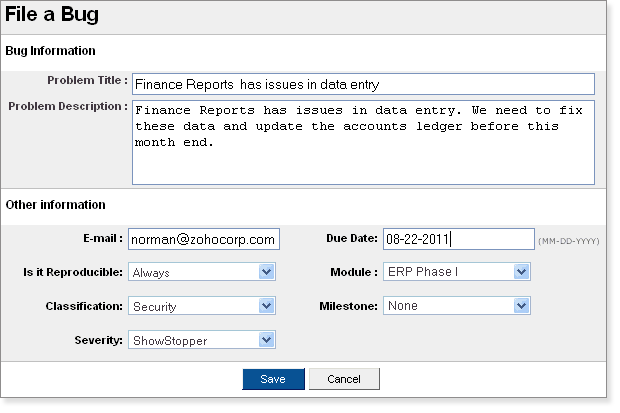The width and height of the screenshot is (620, 413).
Task: Expand the Milestone dropdown showing None
Action: pyautogui.click(x=457, y=306)
